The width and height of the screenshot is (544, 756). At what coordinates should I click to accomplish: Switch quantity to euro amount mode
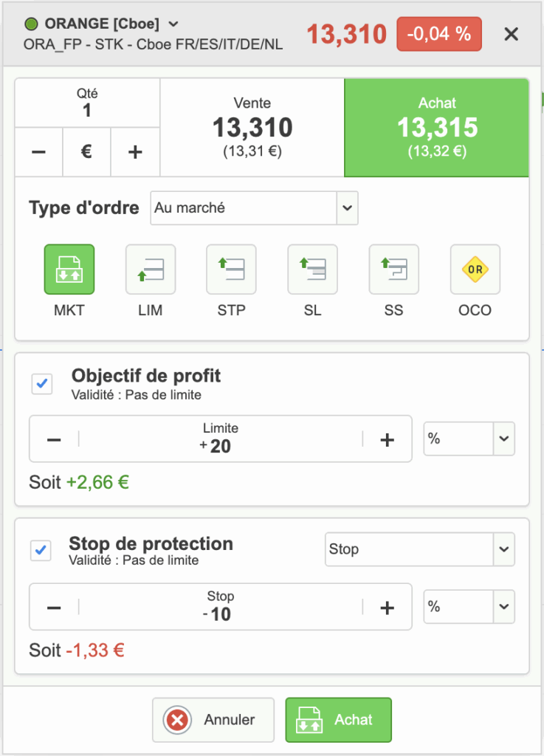click(x=86, y=152)
